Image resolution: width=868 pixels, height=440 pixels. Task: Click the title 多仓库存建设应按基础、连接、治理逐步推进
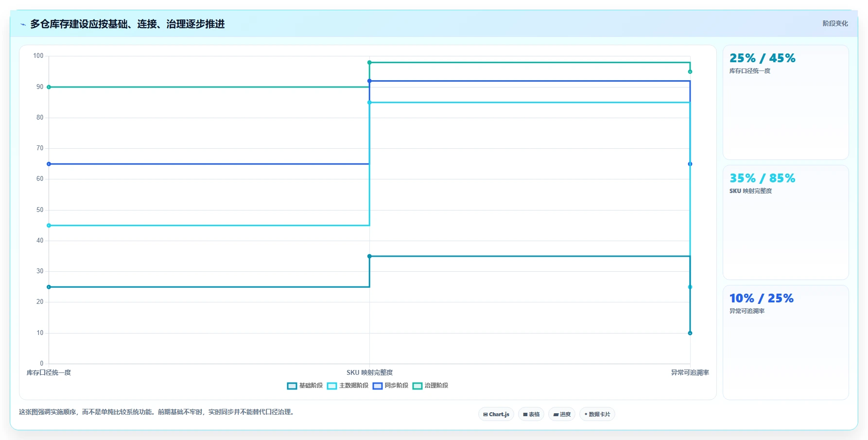tap(127, 24)
